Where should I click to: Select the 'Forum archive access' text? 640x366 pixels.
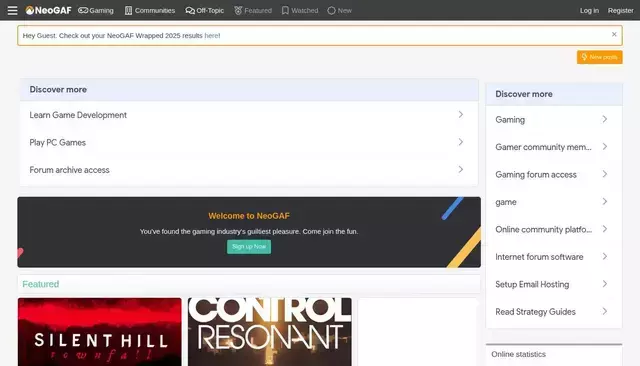coord(69,170)
